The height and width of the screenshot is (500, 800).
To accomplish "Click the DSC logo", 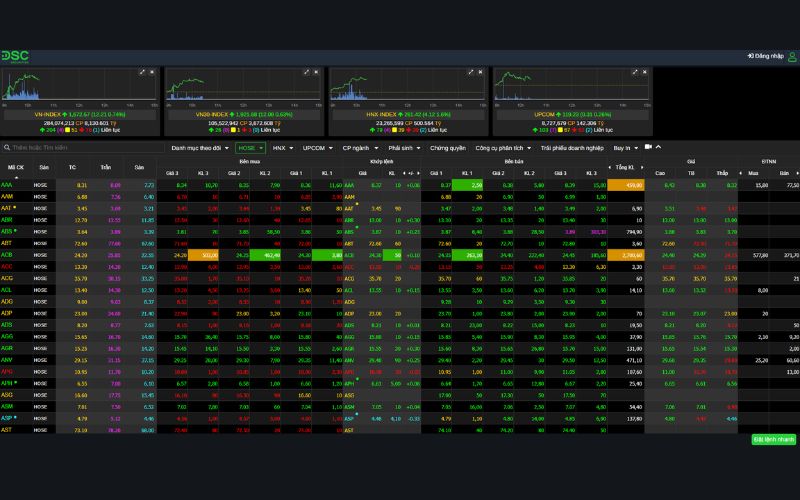I will click(14, 56).
